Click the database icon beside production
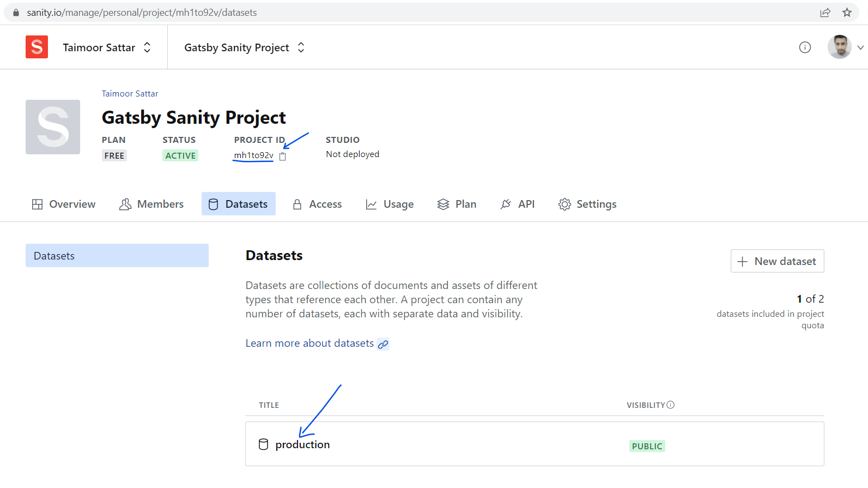The image size is (868, 488). click(263, 444)
